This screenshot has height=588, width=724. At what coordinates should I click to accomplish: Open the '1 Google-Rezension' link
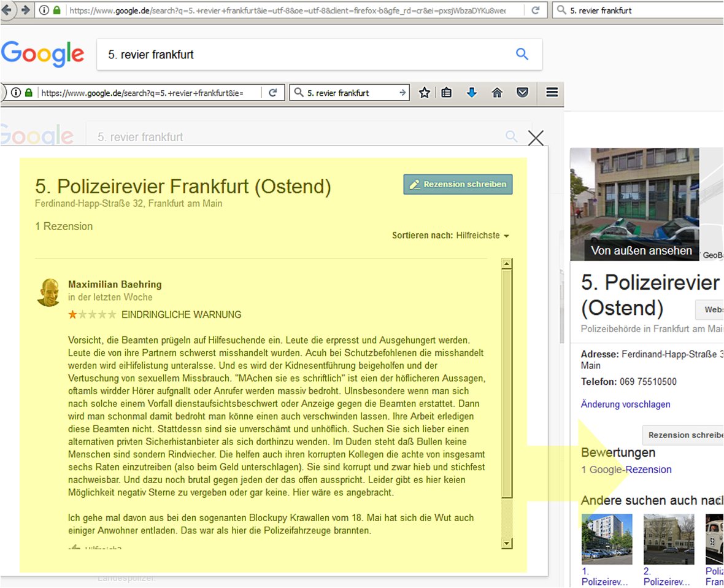(x=626, y=470)
